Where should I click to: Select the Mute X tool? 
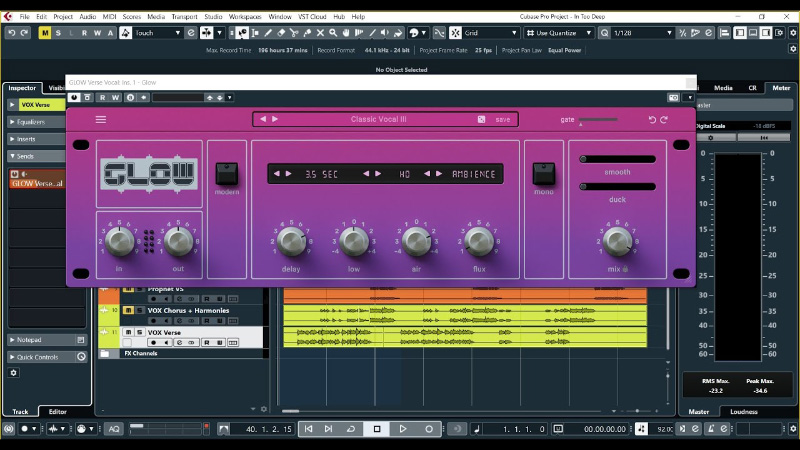[x=320, y=33]
